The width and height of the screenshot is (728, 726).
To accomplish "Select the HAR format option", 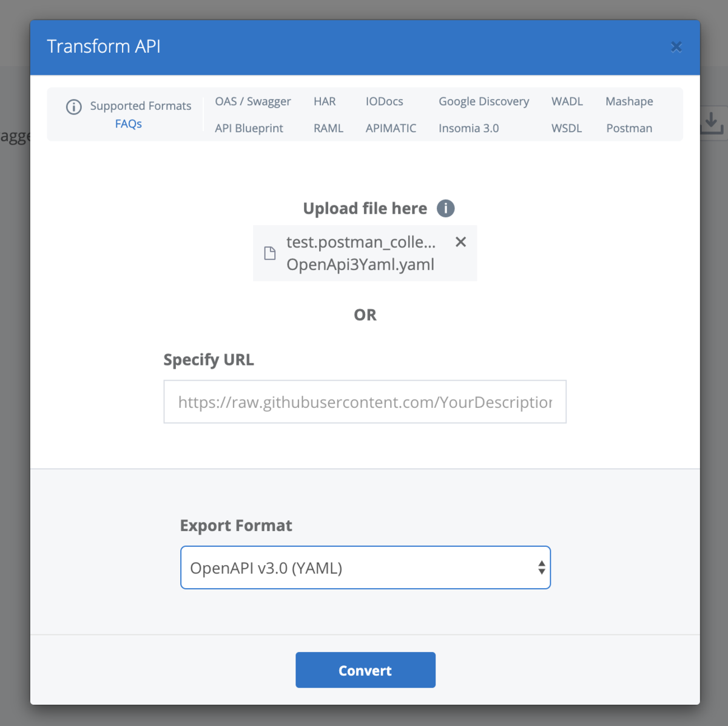I will click(325, 101).
